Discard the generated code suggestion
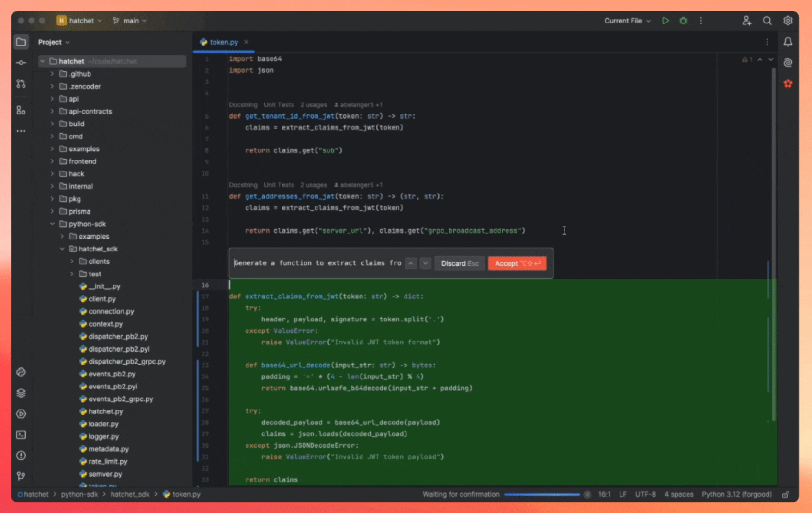 (460, 263)
